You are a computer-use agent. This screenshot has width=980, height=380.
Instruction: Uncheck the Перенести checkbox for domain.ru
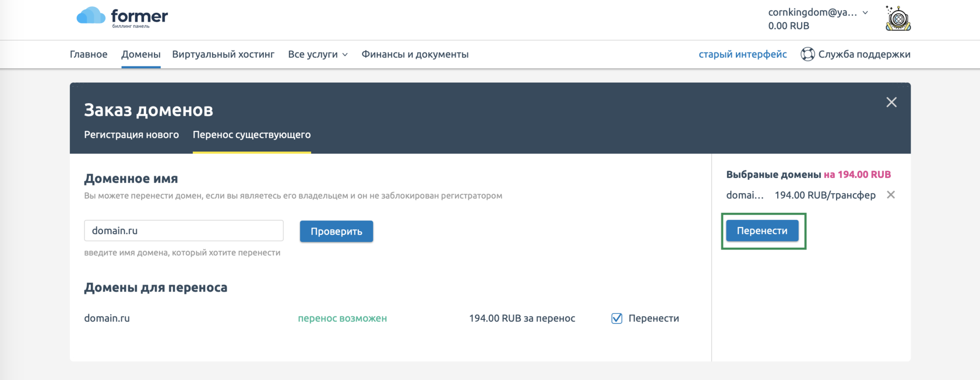point(617,318)
